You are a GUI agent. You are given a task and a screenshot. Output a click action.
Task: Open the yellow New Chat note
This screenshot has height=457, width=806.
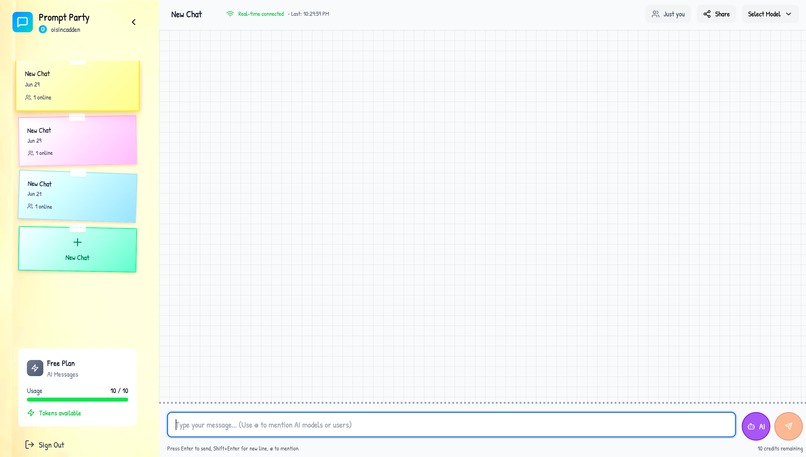tap(78, 86)
